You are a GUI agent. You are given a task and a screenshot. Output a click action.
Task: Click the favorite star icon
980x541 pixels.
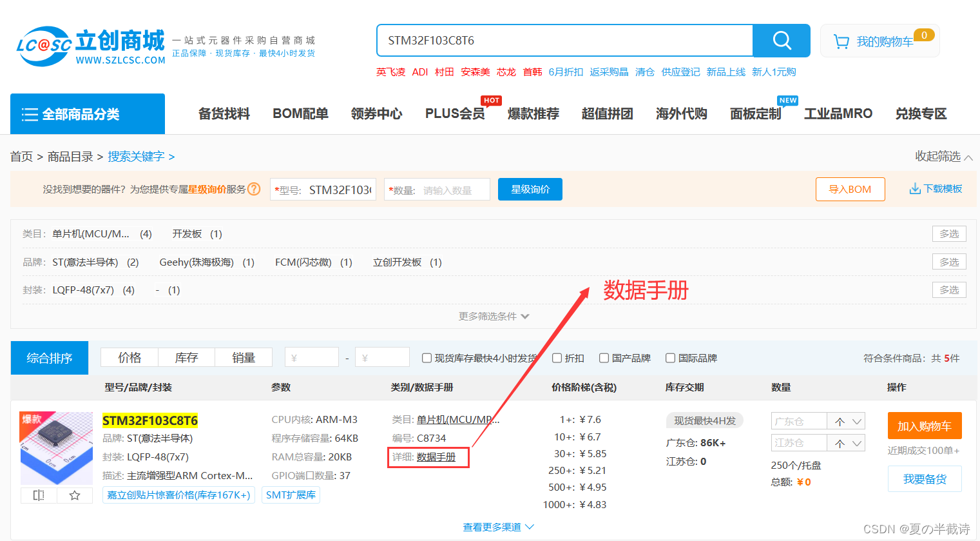click(x=75, y=495)
